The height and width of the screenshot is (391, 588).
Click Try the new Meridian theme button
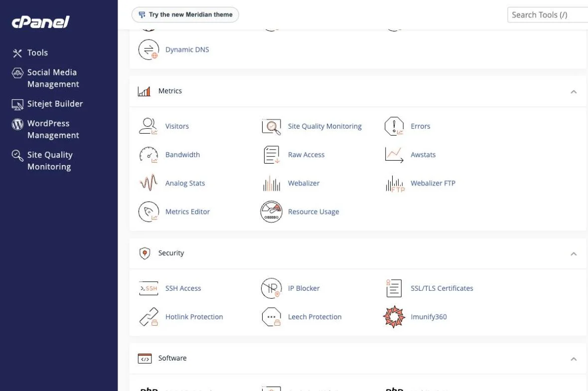click(185, 14)
